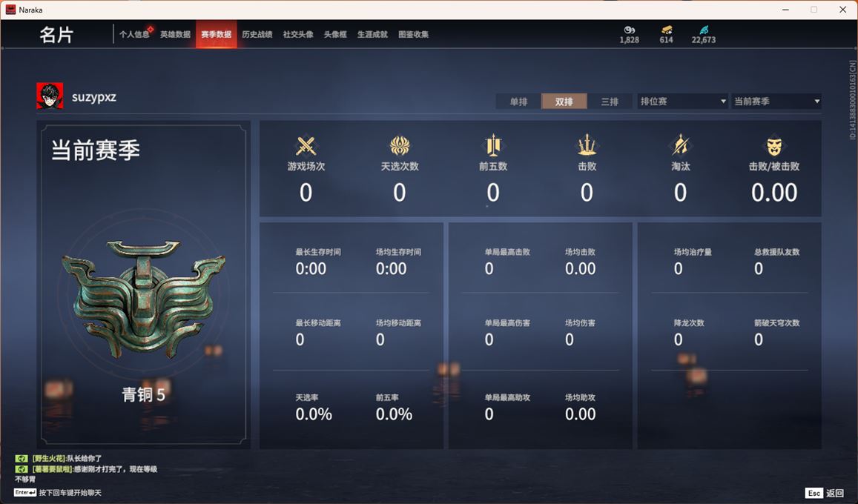Open the 排位赛 match type dropdown
Viewport: 858px width, 504px height.
coord(682,102)
